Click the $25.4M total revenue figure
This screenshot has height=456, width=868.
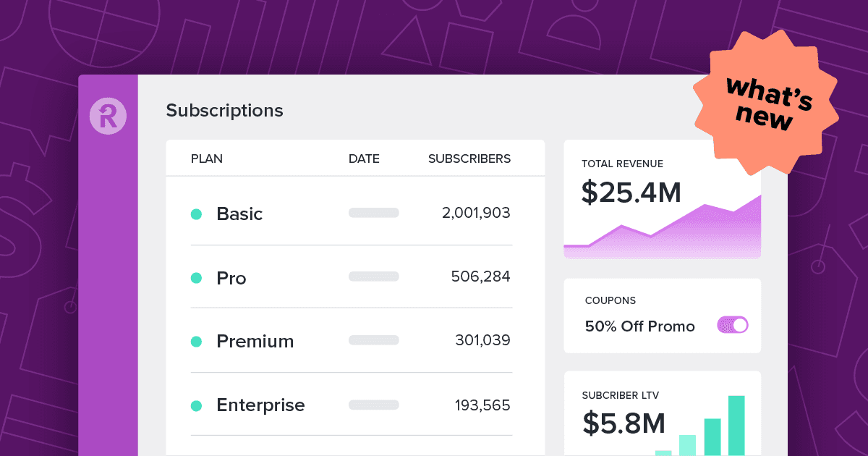tap(631, 192)
